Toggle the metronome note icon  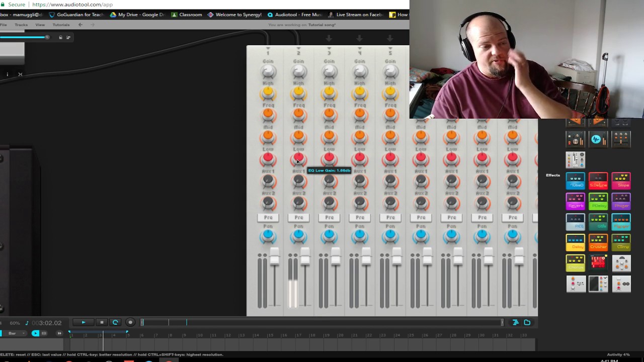27,323
